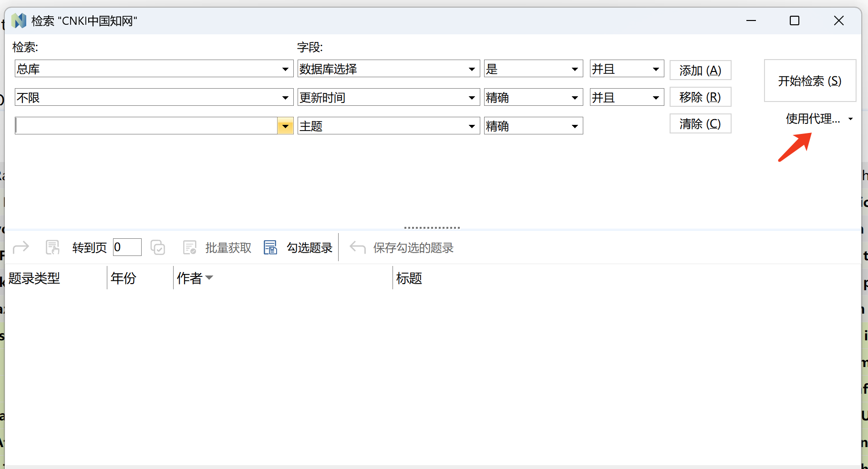Open the 不限 update time dropdown
This screenshot has height=469, width=868.
(x=285, y=98)
